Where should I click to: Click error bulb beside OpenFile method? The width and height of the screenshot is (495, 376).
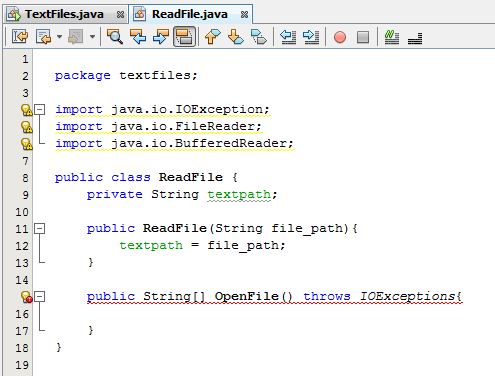tap(26, 297)
